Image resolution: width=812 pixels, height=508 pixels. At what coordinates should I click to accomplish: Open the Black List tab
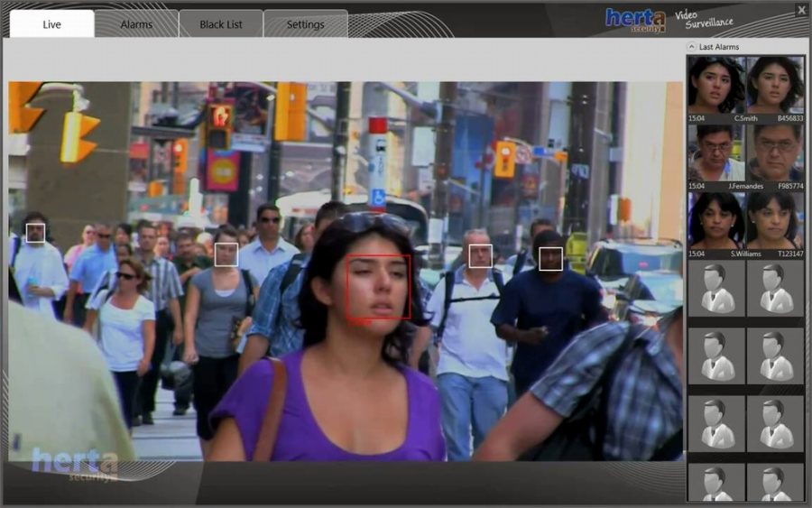click(221, 24)
